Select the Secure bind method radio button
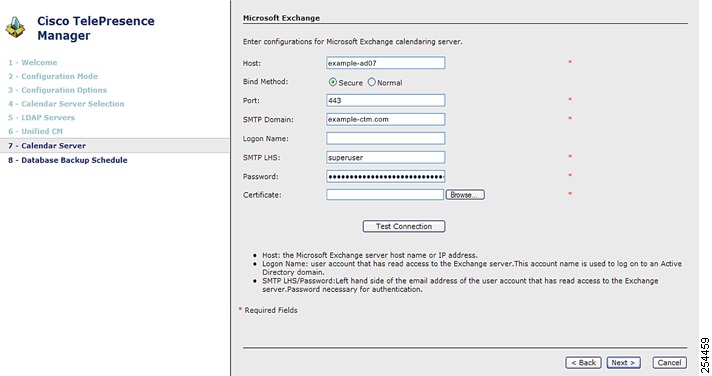 [x=333, y=82]
